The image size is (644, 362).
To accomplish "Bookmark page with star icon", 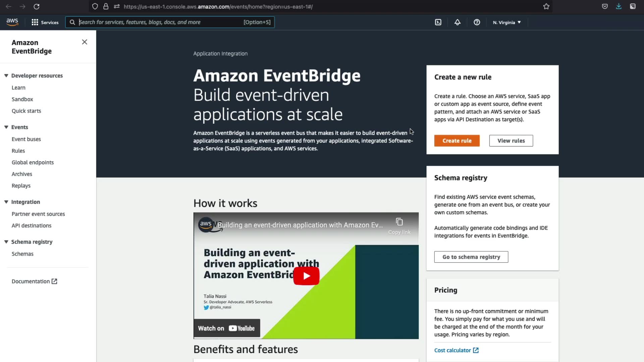I will [546, 6].
